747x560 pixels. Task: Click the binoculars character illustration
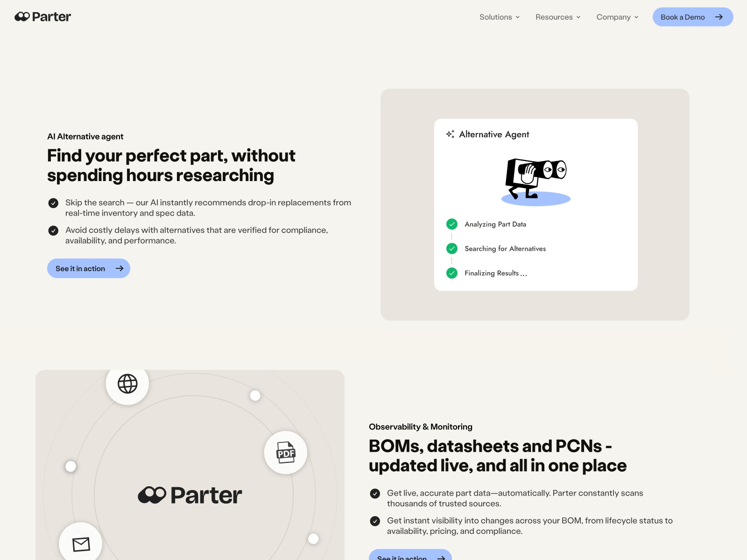coord(536,182)
